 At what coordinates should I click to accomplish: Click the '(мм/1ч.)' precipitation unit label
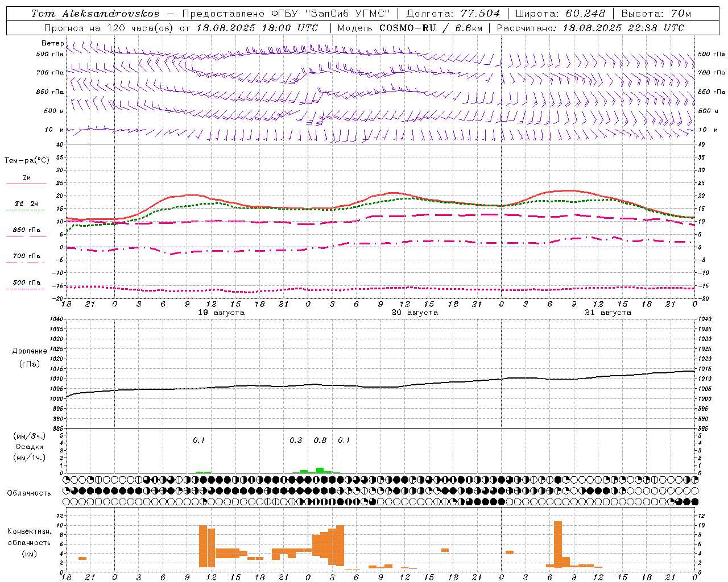click(x=30, y=458)
